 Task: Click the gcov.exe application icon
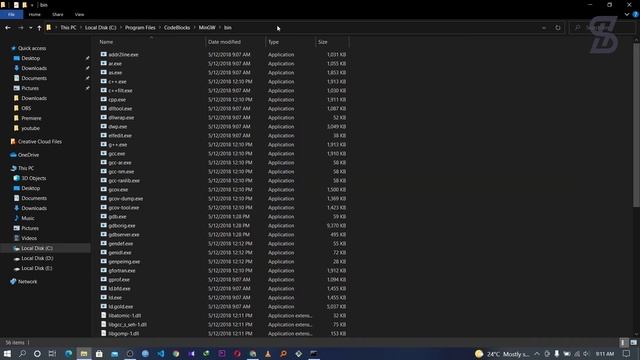(103, 189)
